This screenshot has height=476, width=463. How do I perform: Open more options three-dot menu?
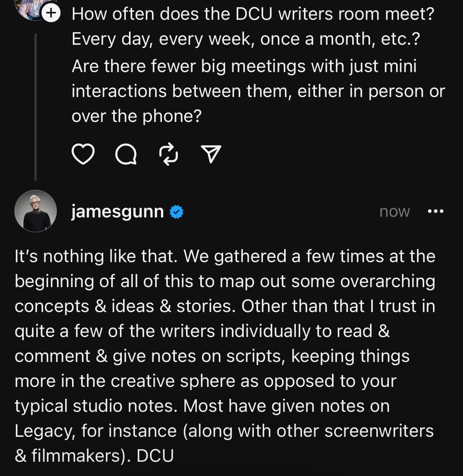[435, 212]
